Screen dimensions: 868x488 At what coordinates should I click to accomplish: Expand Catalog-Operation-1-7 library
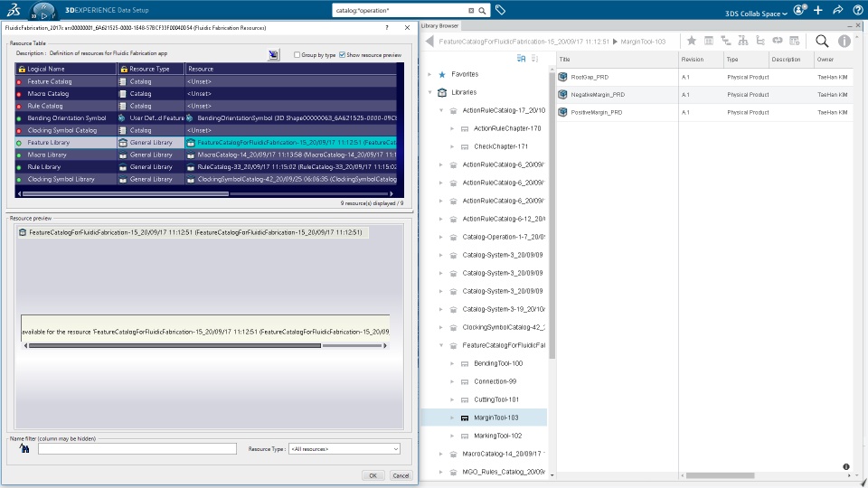(x=441, y=237)
